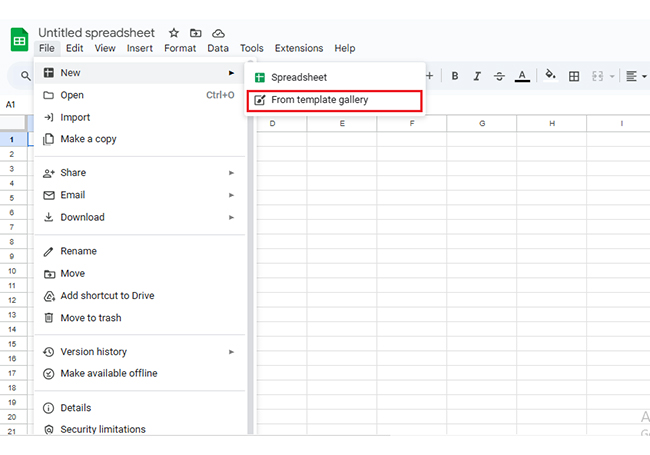Screen dimensions: 650x455
Task: Click the move-to-folder icon beside title
Action: click(x=196, y=33)
